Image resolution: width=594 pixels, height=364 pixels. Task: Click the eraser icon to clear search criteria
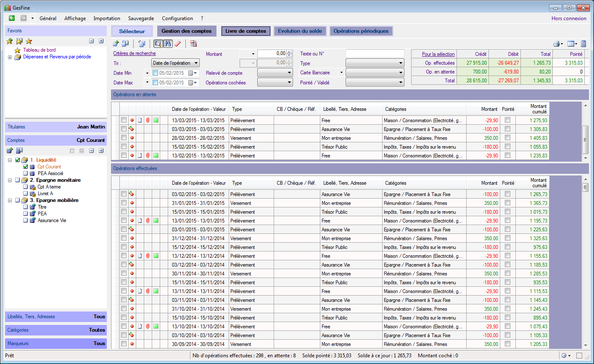pos(177,44)
